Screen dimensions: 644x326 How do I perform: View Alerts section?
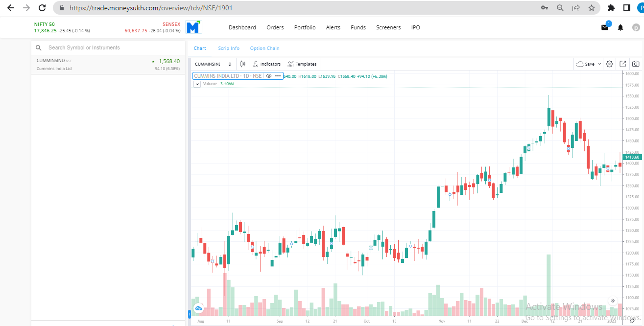click(333, 27)
